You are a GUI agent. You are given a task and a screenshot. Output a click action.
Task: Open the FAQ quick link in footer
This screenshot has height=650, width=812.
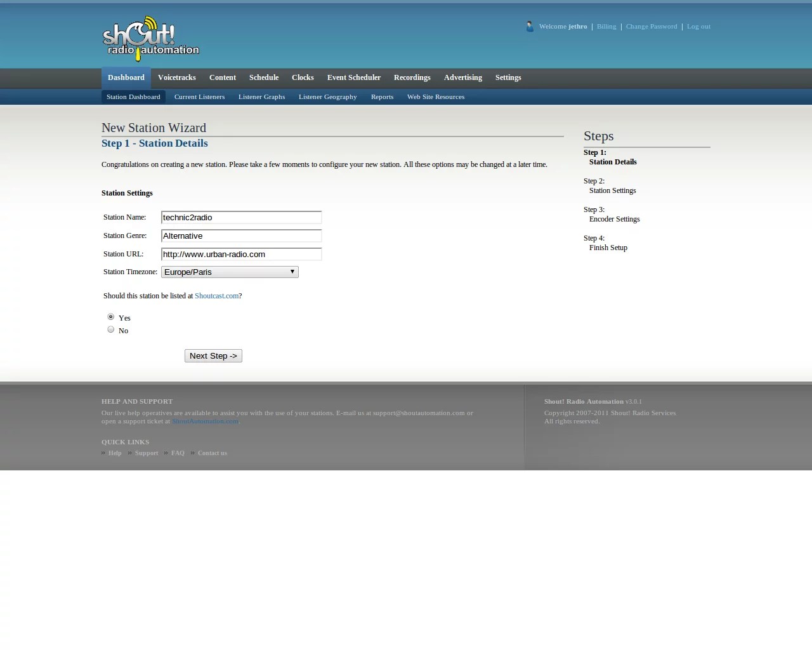tap(178, 453)
